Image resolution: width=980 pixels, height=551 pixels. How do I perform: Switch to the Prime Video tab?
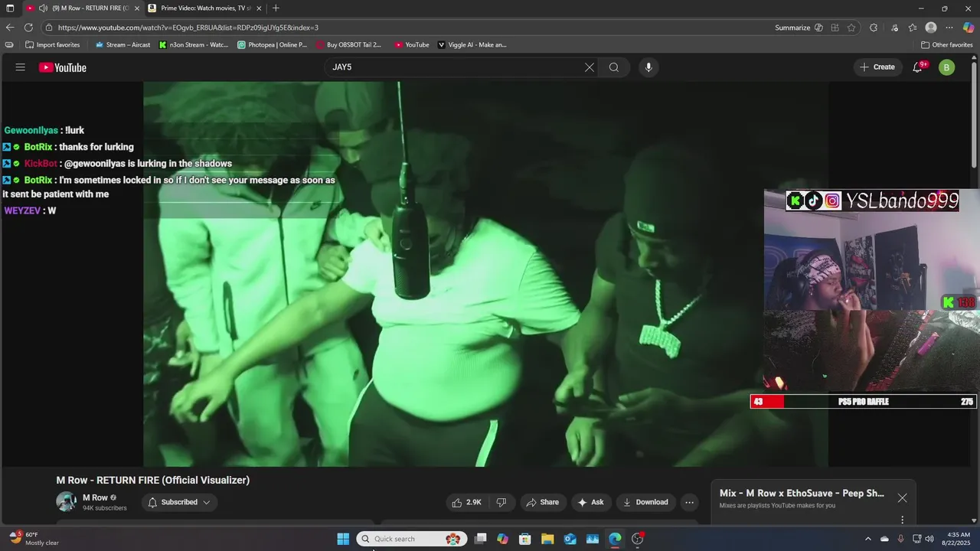(203, 8)
